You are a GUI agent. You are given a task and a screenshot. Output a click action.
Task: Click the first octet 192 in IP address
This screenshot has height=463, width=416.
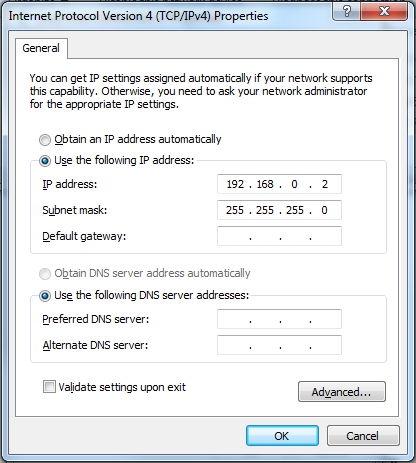[x=235, y=184]
